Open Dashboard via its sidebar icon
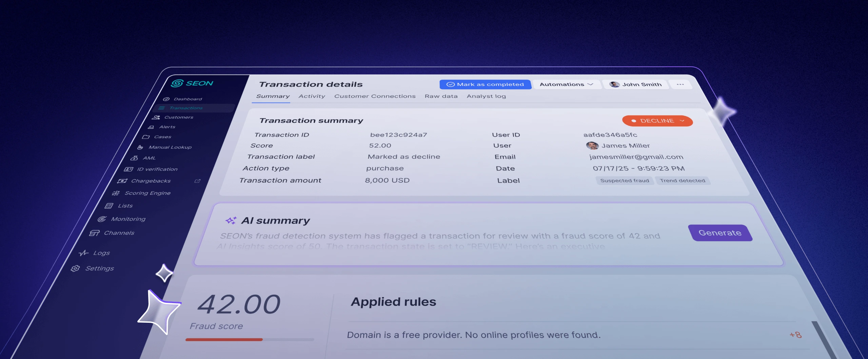Image resolution: width=868 pixels, height=359 pixels. coord(166,99)
